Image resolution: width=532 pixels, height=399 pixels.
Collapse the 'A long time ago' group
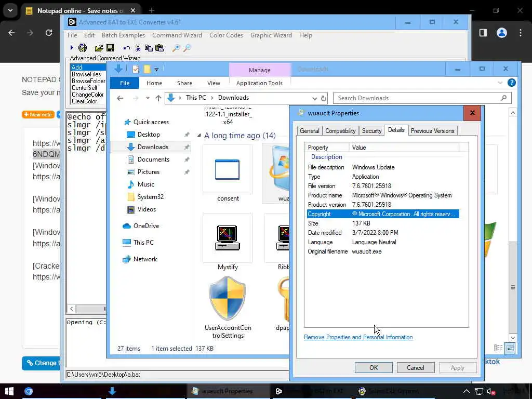199,136
